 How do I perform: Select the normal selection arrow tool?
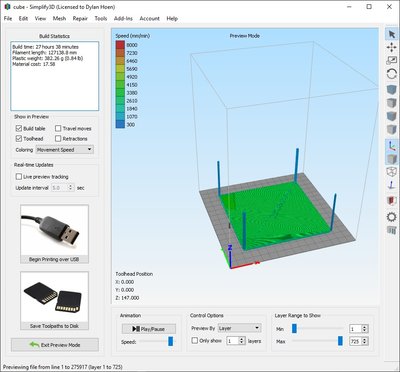pos(392,34)
